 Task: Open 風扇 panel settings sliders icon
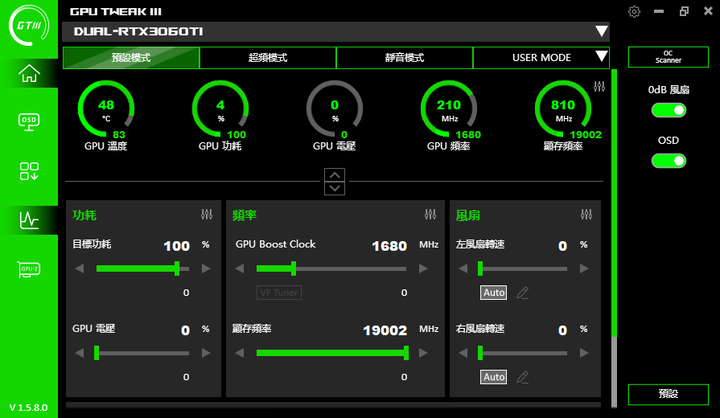pos(586,215)
